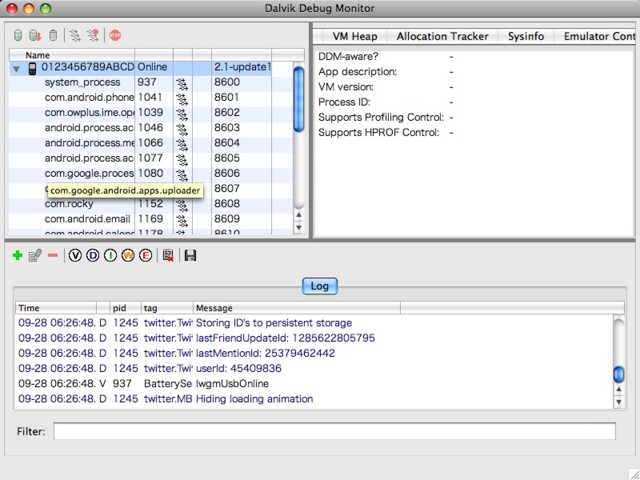Viewport: 640px width, 480px height.
Task: Click the red Stop process icon
Action: coord(115,36)
